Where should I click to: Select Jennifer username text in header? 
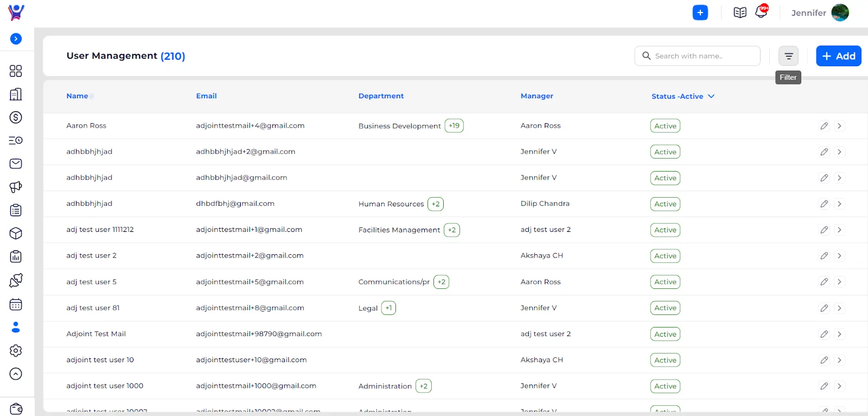coord(808,13)
